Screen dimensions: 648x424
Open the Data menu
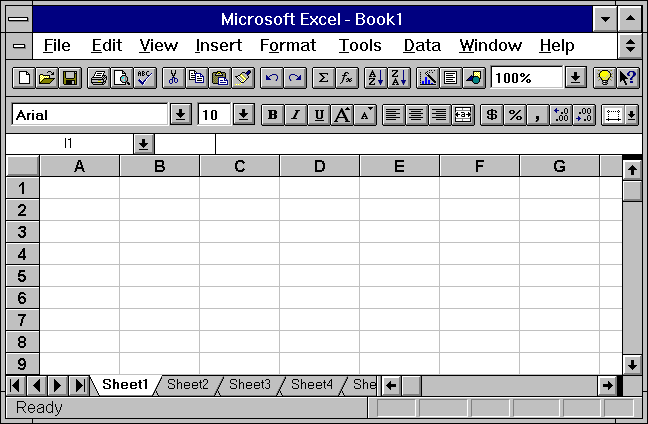422,45
